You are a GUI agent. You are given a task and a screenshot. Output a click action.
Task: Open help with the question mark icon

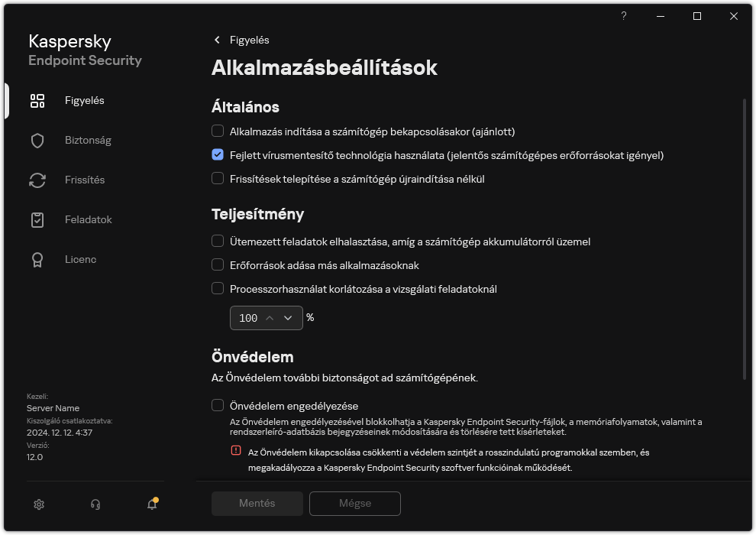pyautogui.click(x=623, y=16)
